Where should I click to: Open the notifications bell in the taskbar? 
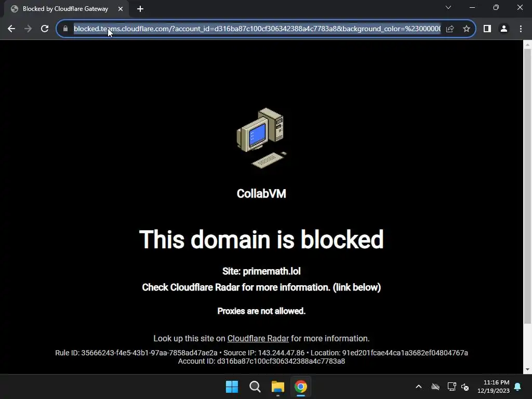point(517,387)
